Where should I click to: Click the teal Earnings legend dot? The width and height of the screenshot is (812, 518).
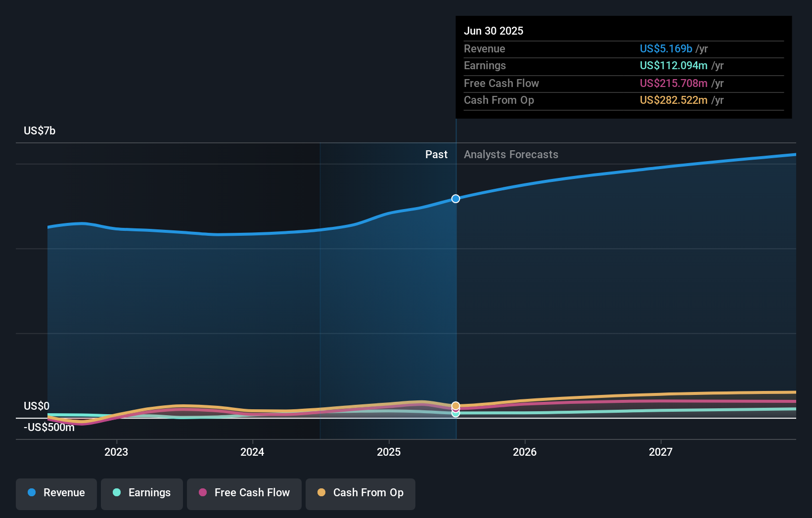[x=117, y=493]
